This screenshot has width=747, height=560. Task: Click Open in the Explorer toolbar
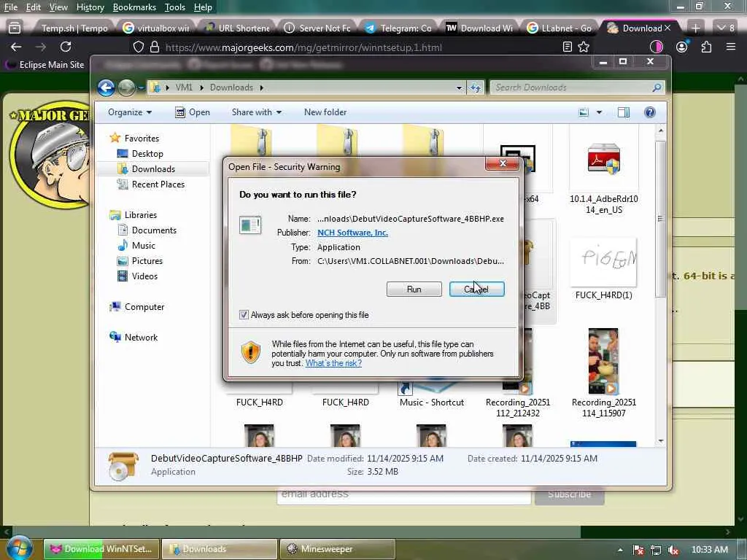pos(193,112)
